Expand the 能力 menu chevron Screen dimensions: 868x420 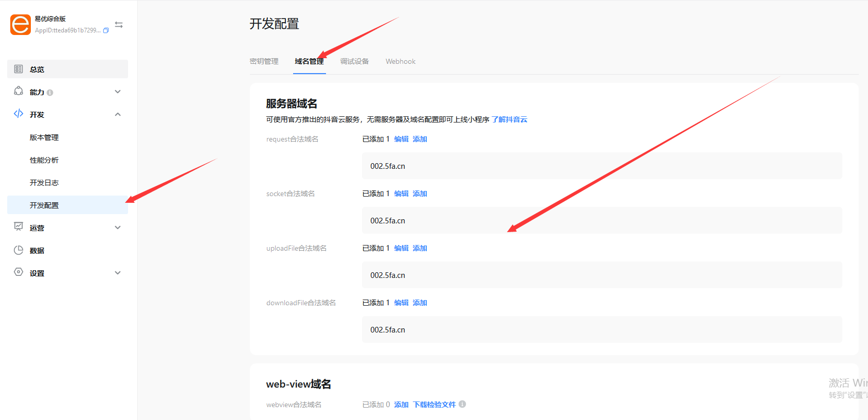pyautogui.click(x=118, y=92)
